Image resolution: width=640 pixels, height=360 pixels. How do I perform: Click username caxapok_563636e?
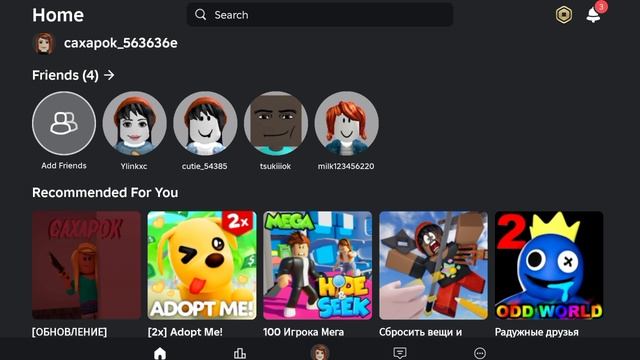pos(120,43)
